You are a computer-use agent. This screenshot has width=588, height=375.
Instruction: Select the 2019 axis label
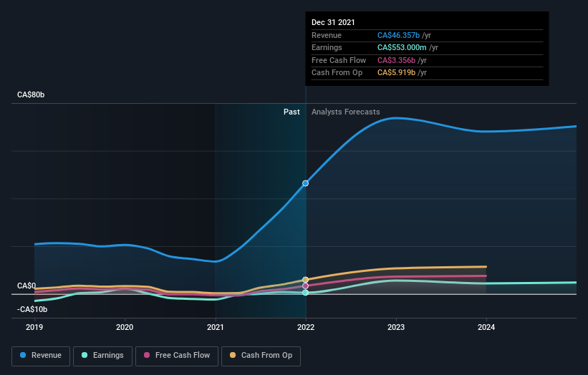pyautogui.click(x=34, y=327)
